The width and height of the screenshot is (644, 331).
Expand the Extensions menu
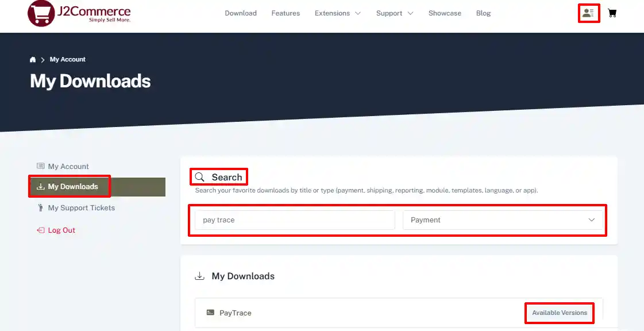[338, 13]
